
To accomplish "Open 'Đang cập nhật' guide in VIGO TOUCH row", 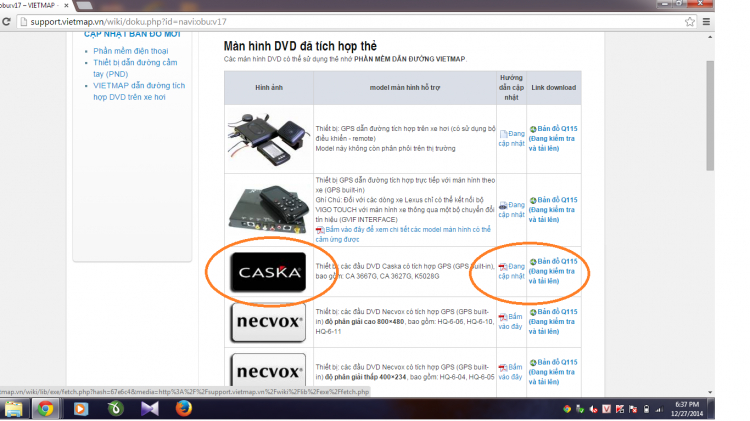I will [x=511, y=210].
